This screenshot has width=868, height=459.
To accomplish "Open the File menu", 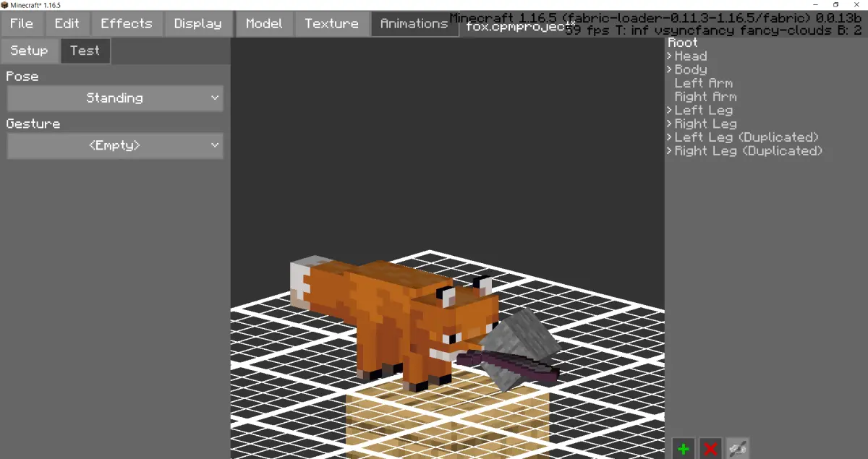I will (22, 24).
